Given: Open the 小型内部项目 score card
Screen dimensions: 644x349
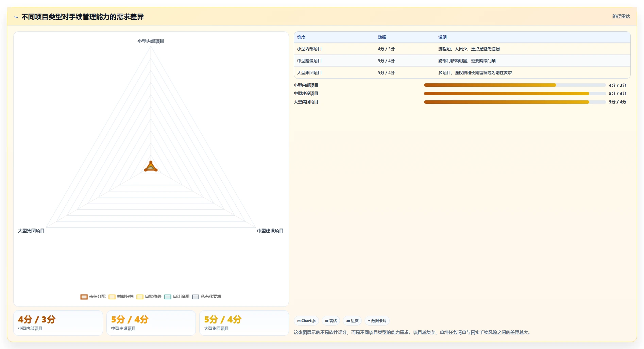Looking at the screenshot, I should (58, 323).
